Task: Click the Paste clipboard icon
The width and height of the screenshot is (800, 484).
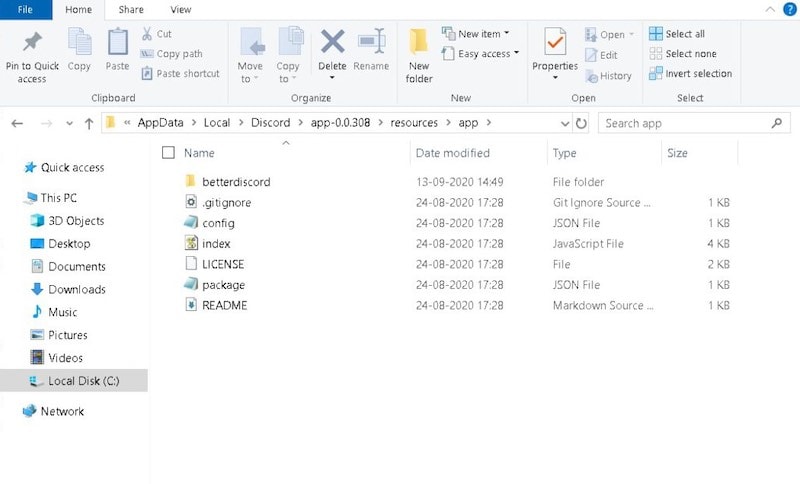Action: (117, 42)
